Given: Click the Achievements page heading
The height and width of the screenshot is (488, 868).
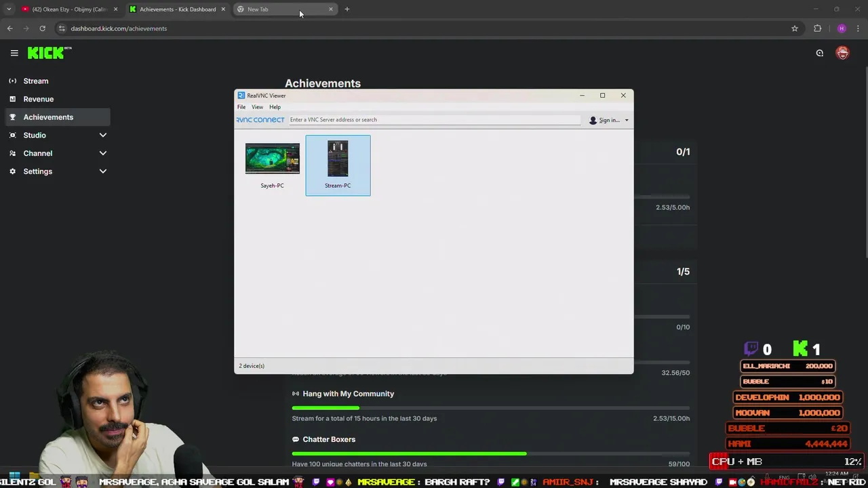Looking at the screenshot, I should click(x=323, y=83).
